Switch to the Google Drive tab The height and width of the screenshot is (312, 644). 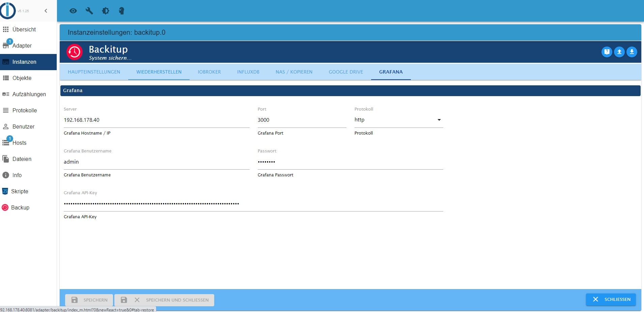coord(346,72)
